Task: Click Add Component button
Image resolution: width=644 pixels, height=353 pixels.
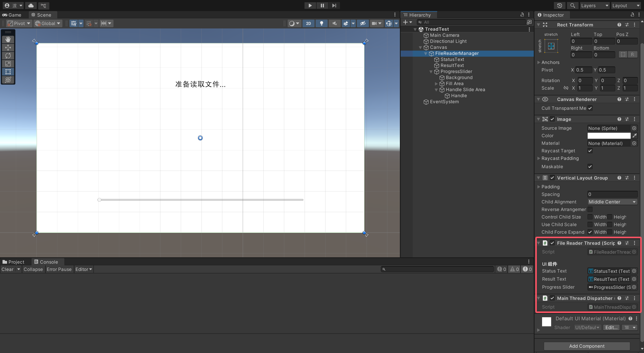Action: pyautogui.click(x=587, y=346)
